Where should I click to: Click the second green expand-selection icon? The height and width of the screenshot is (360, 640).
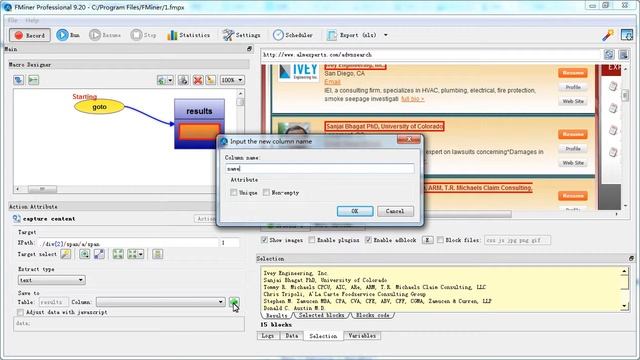pyautogui.click(x=132, y=254)
